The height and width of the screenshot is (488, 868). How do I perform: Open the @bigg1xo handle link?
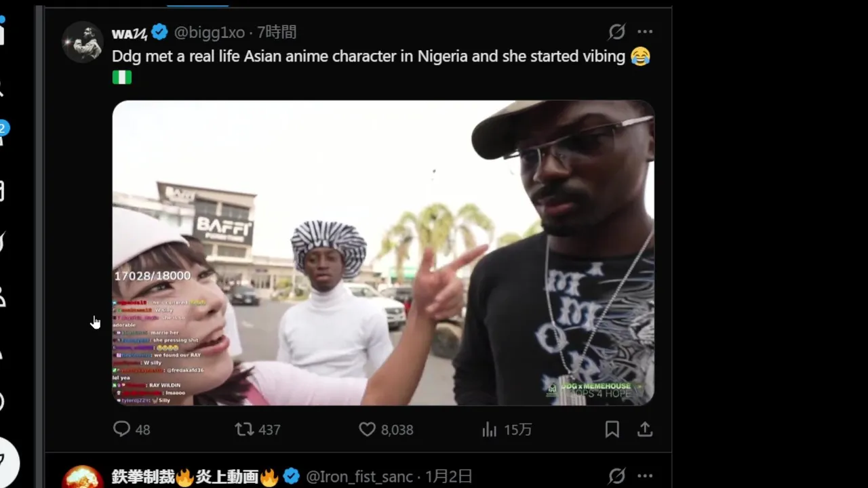click(x=210, y=32)
